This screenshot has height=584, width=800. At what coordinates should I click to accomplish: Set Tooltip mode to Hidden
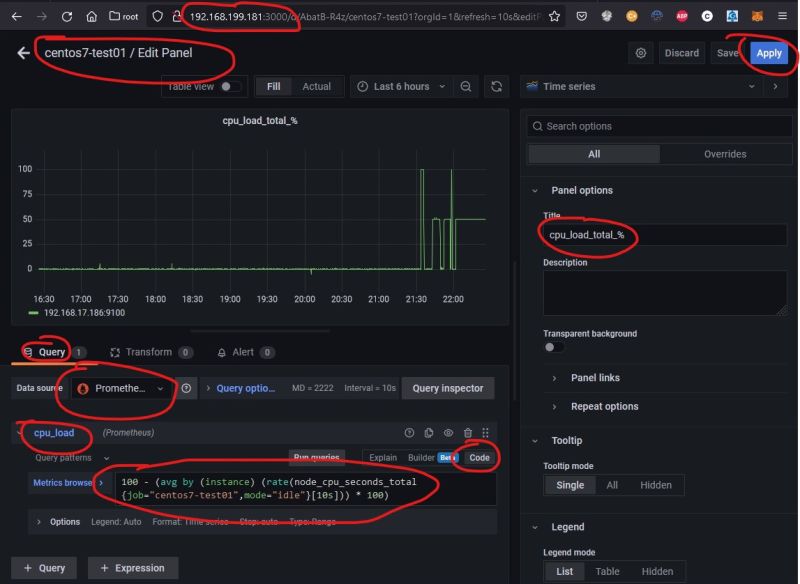point(656,485)
